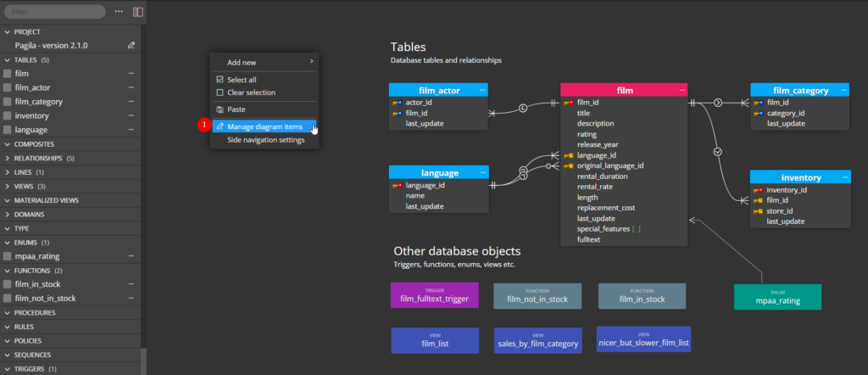Click relationship marker between film and film_category

coord(718,103)
